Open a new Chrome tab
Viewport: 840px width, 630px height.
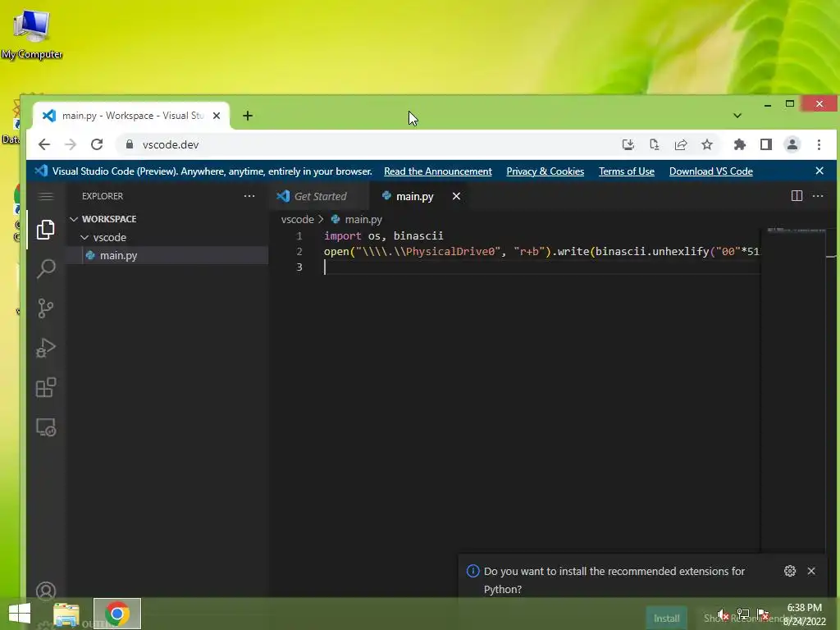(x=248, y=116)
